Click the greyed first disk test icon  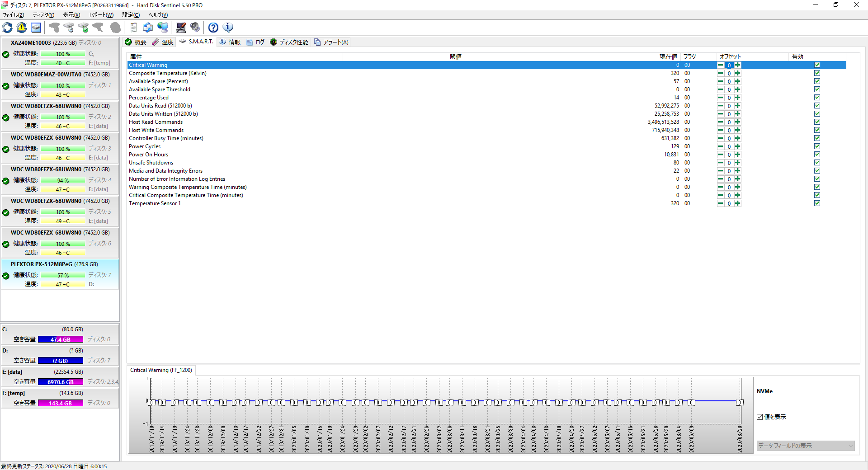(54, 28)
